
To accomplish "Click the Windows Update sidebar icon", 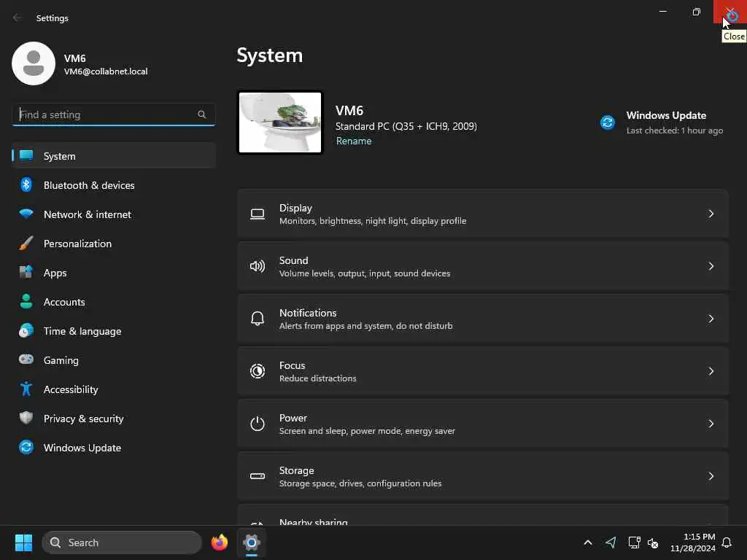I will coord(26,447).
